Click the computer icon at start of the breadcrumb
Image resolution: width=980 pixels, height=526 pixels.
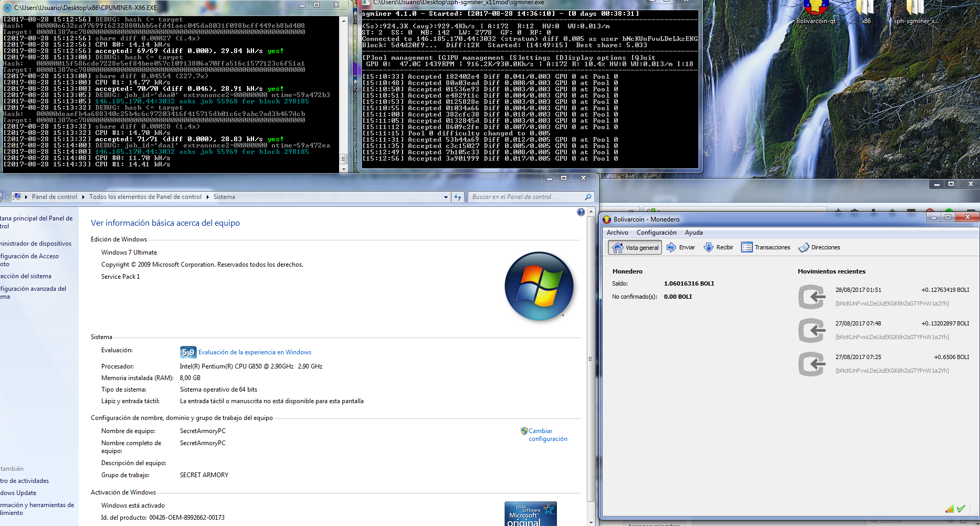pos(17,197)
